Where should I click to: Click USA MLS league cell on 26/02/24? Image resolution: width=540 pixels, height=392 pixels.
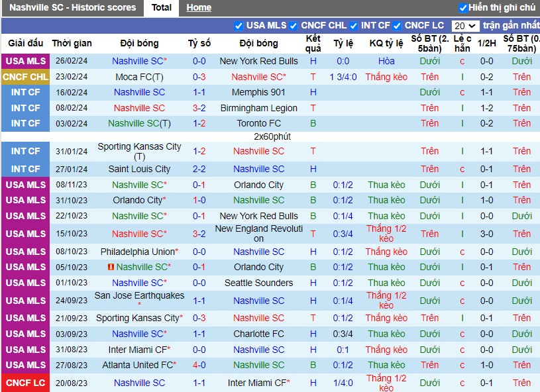tap(25, 61)
